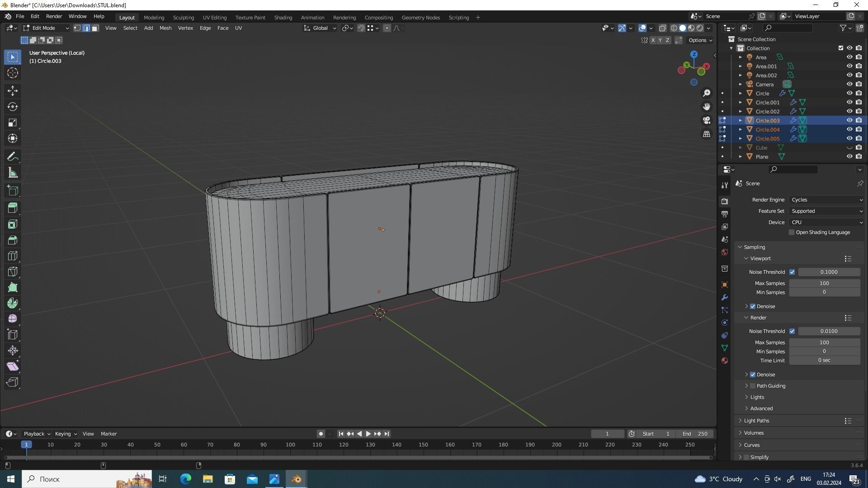
Task: Select the Shear tool
Action: click(13, 366)
